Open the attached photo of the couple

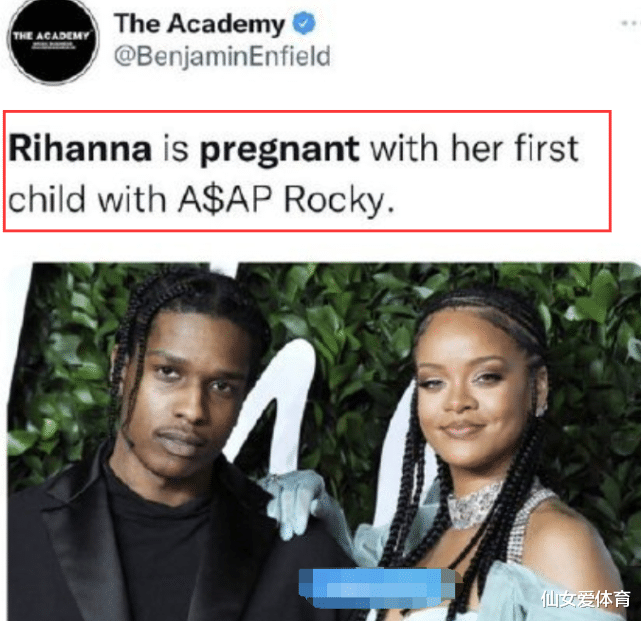(324, 442)
